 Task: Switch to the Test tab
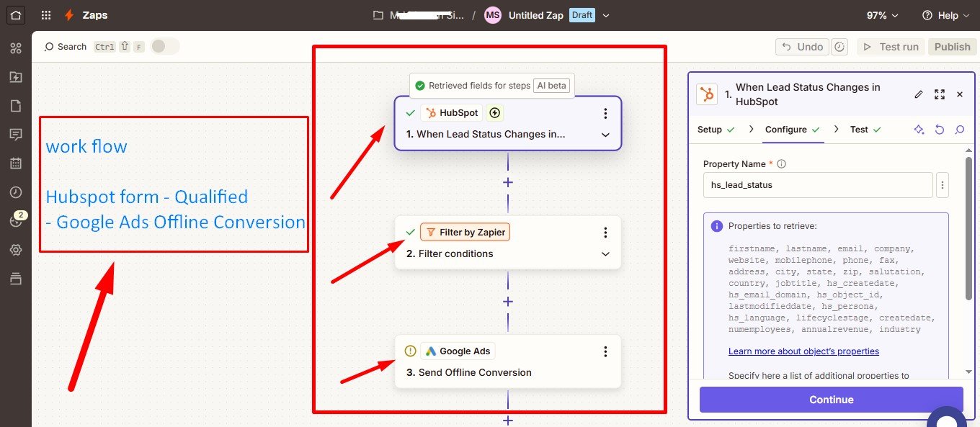click(x=865, y=130)
